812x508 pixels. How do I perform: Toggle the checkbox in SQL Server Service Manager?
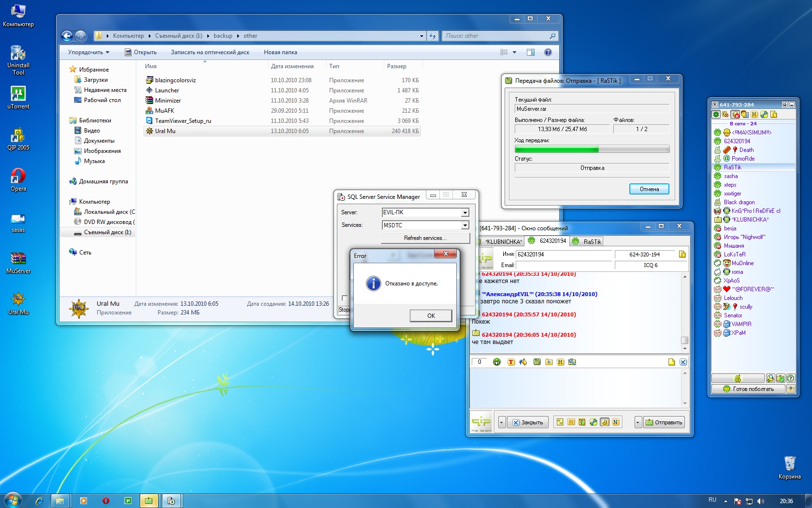pos(345,298)
